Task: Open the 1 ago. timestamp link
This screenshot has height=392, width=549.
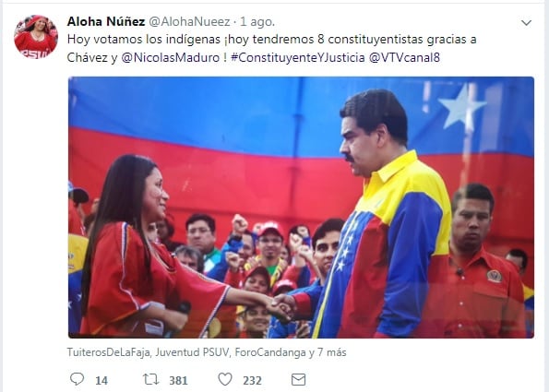Action: (257, 22)
